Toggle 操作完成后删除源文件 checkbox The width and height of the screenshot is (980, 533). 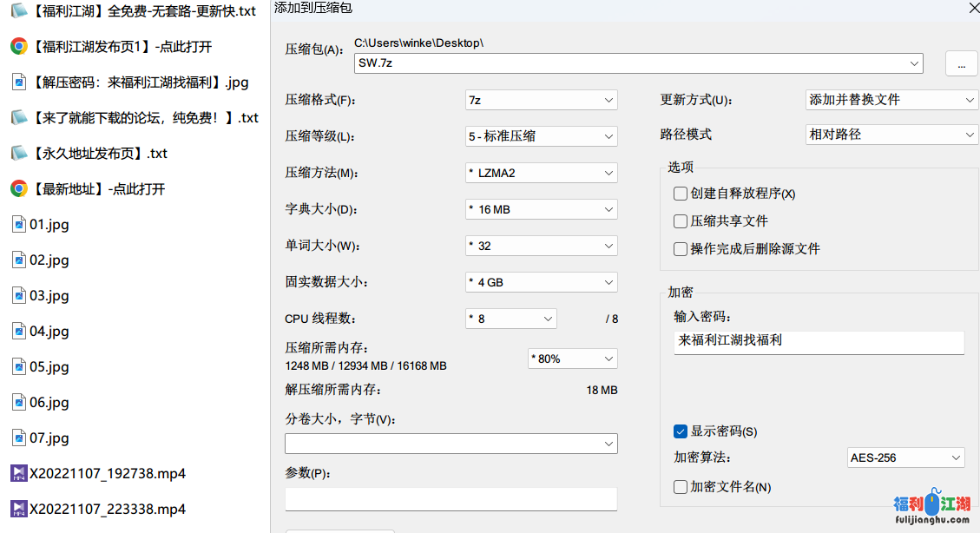681,249
